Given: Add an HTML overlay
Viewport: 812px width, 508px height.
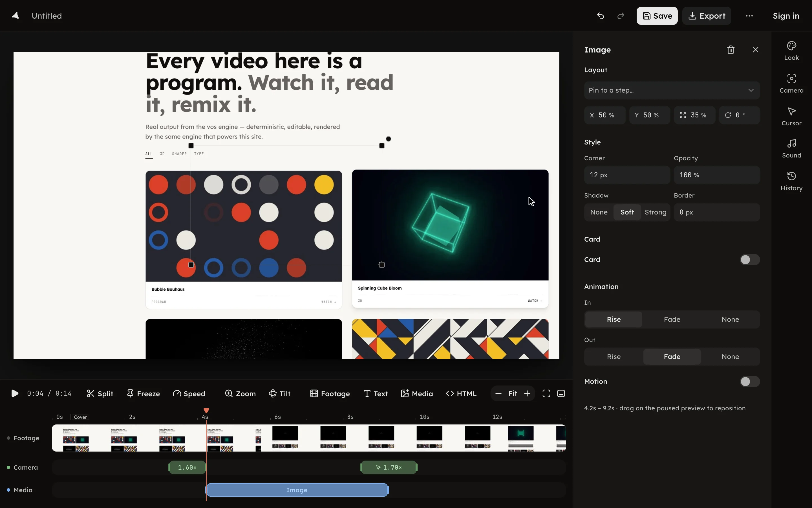Looking at the screenshot, I should [x=461, y=393].
